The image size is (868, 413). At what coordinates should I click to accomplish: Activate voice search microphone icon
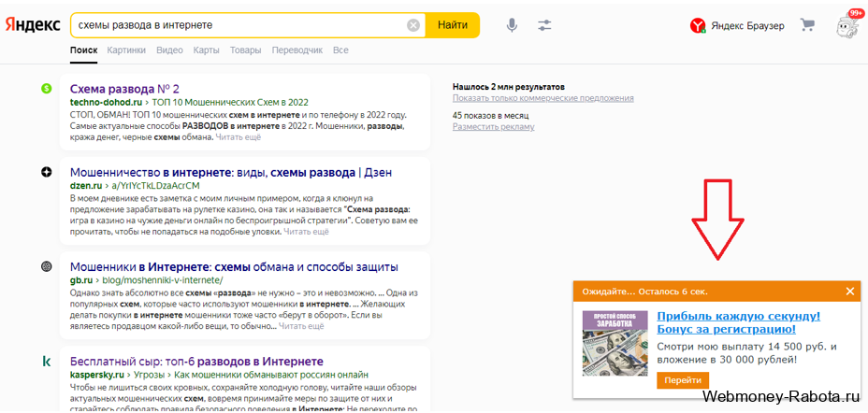point(513,25)
